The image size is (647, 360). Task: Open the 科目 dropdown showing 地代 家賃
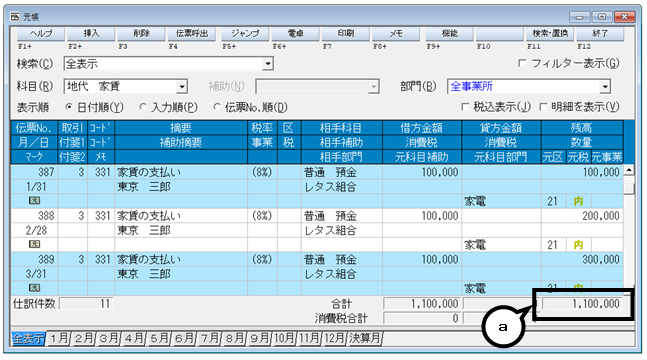(182, 87)
